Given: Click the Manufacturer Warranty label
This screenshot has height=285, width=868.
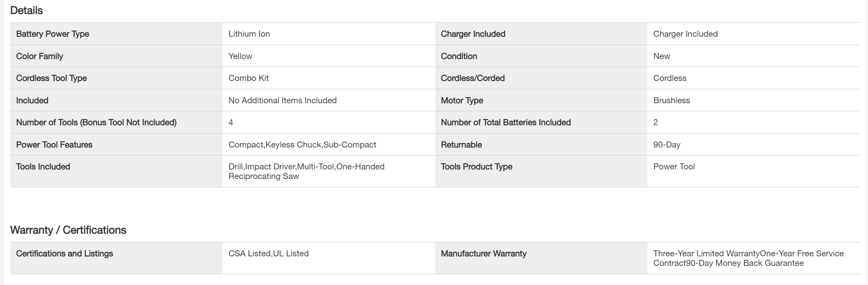Looking at the screenshot, I should click(483, 254).
